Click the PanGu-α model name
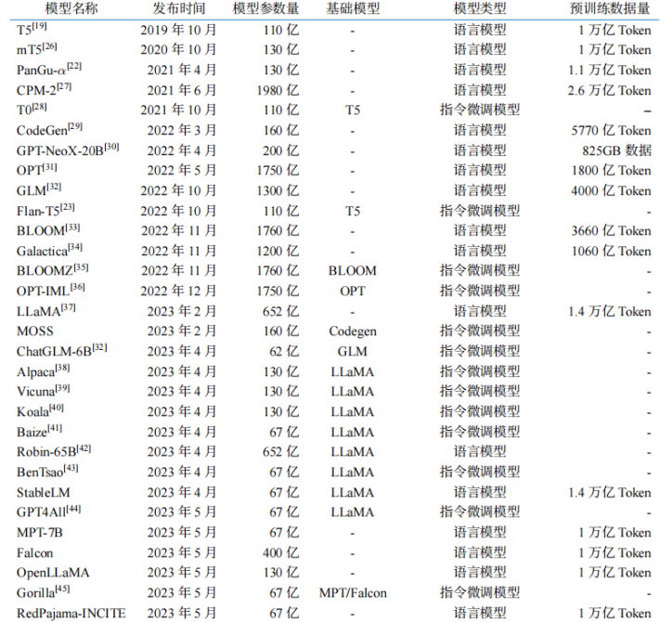This screenshot has width=672, height=622. [x=49, y=69]
